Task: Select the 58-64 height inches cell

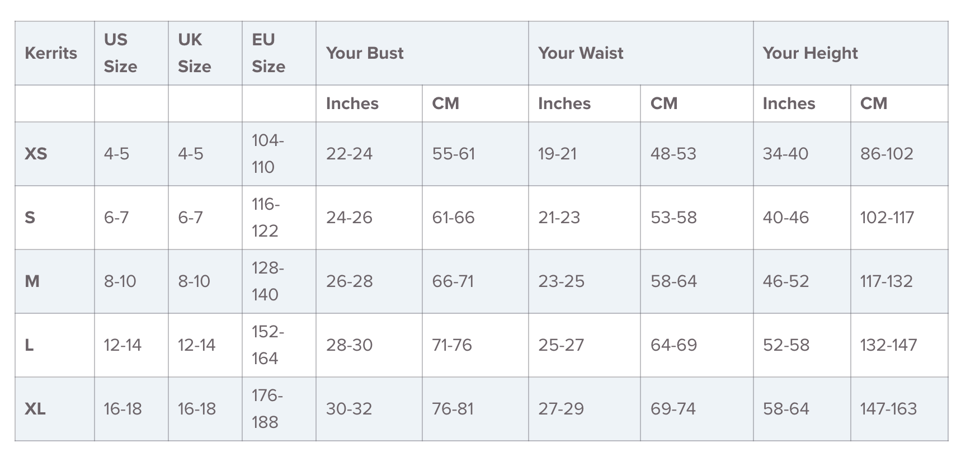Action: tap(786, 409)
